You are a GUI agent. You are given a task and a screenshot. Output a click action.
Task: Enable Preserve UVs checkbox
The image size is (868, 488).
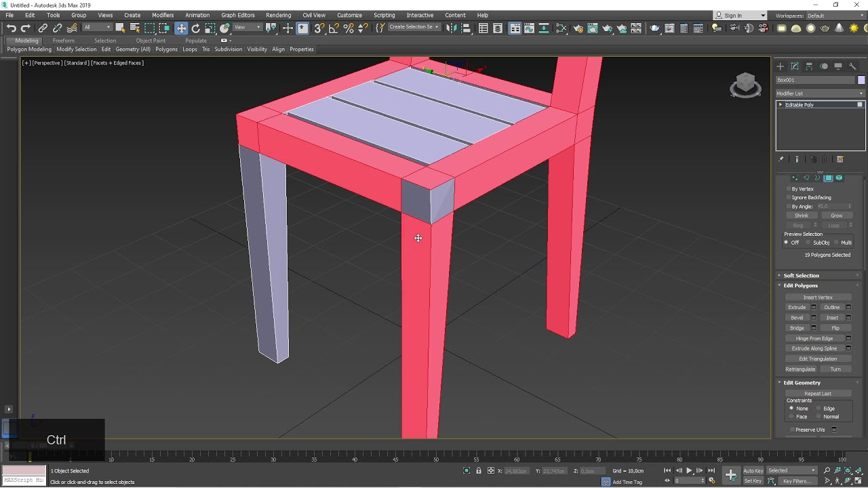(x=792, y=430)
